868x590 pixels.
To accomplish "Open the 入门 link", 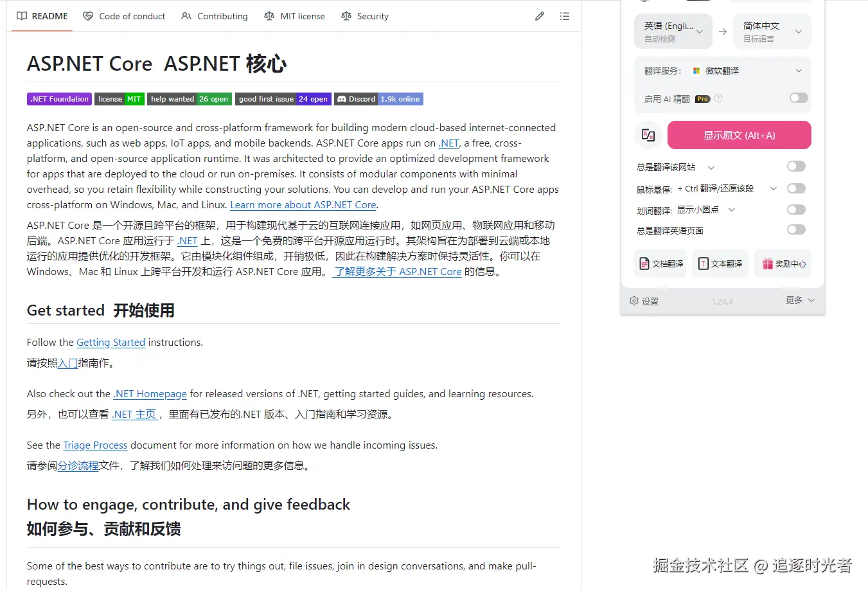I will tap(67, 363).
